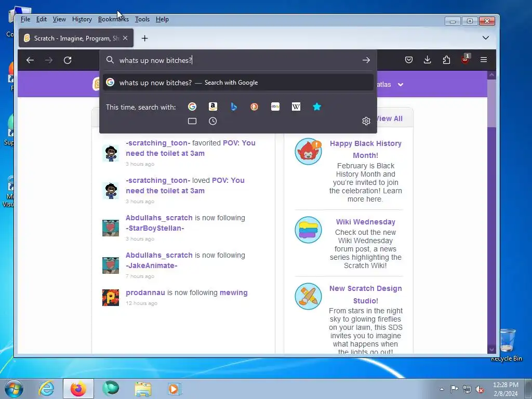This screenshot has width=532, height=399.
Task: Search this time with DuckDuckGo
Action: 255,107
